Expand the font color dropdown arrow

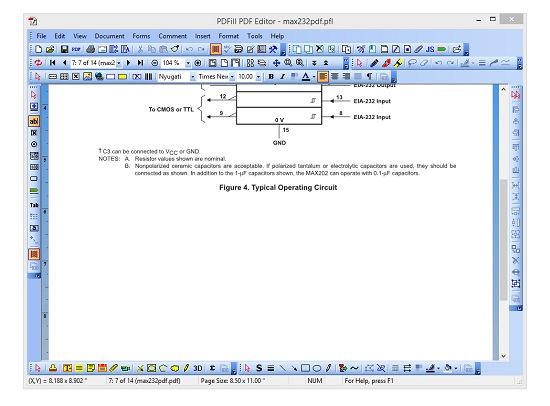(x=314, y=76)
